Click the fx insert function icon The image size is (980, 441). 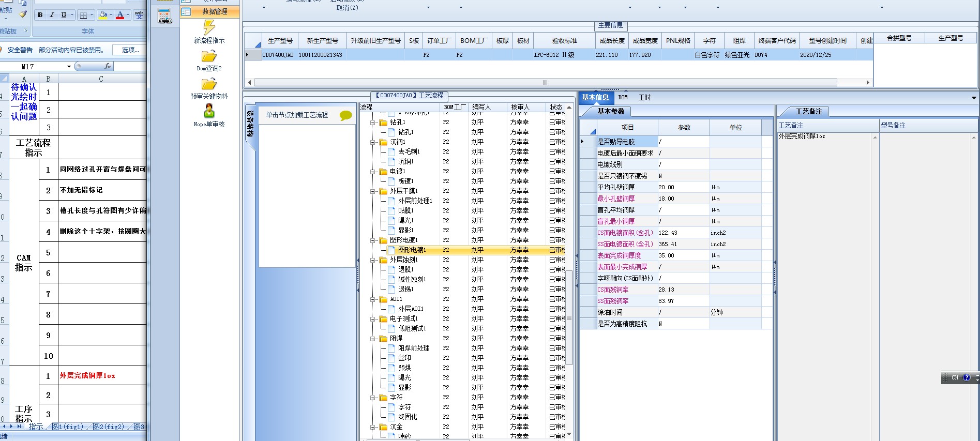pos(107,66)
